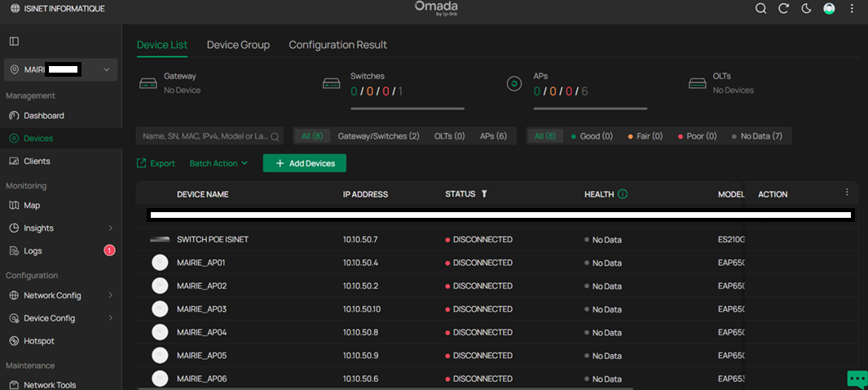
Task: Filter health by Poor (0)
Action: point(696,135)
